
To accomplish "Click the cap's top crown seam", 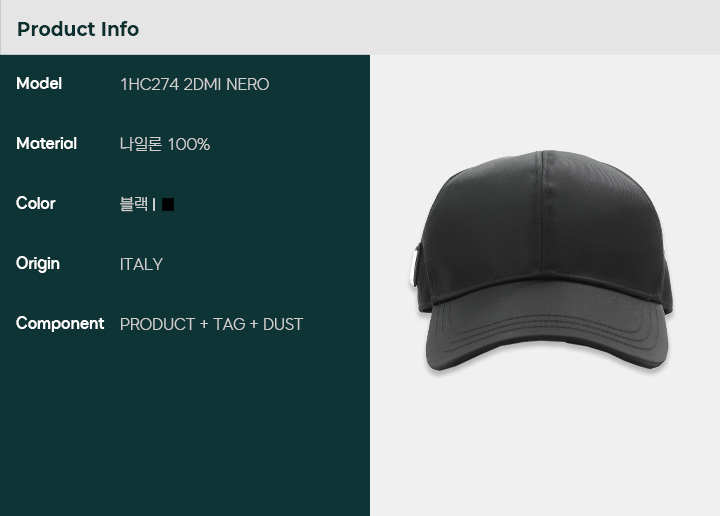I will point(543,211).
